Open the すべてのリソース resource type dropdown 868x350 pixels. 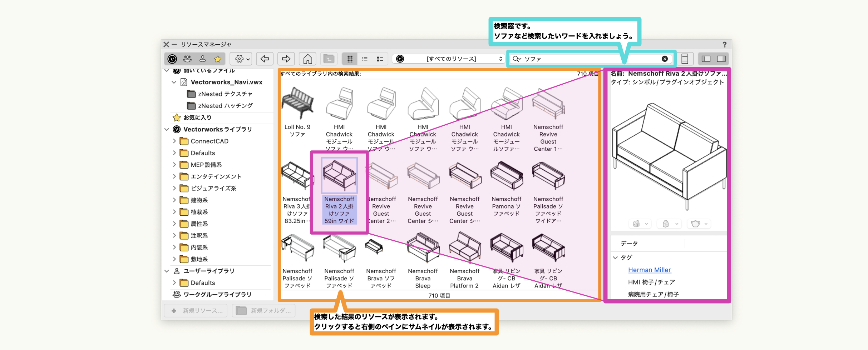(451, 59)
